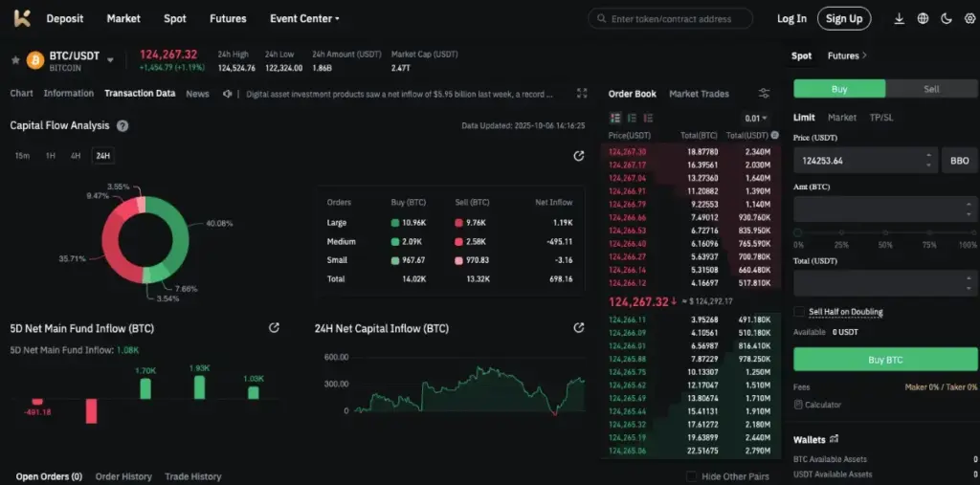980x485 pixels.
Task: Open the Order History tab
Action: coord(123,476)
